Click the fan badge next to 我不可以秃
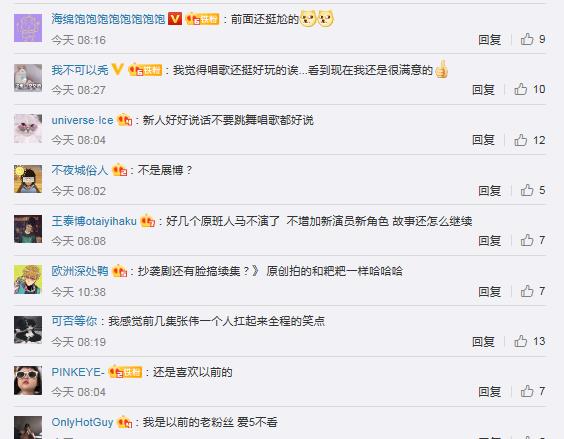 [x=145, y=69]
